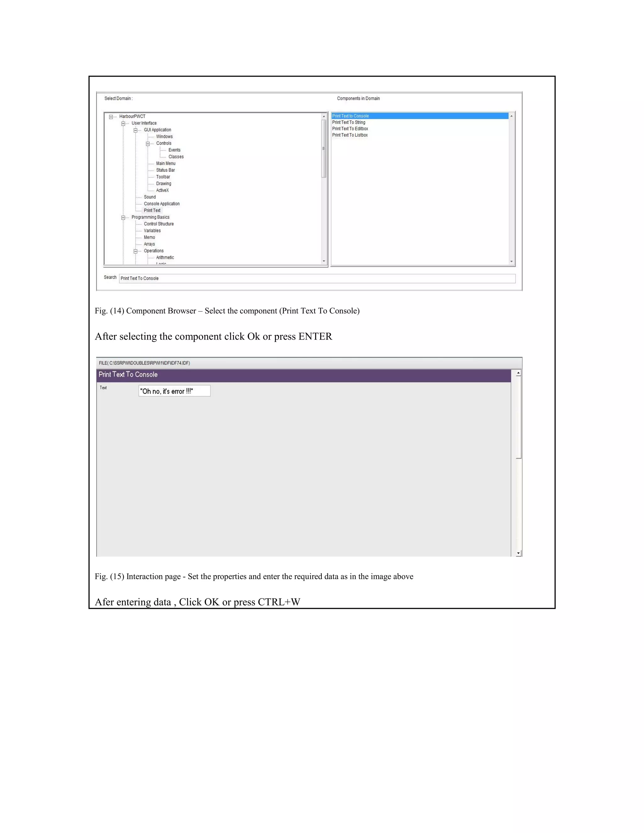
Task: Click the interaction page scrollbar thumb
Action: (x=519, y=417)
